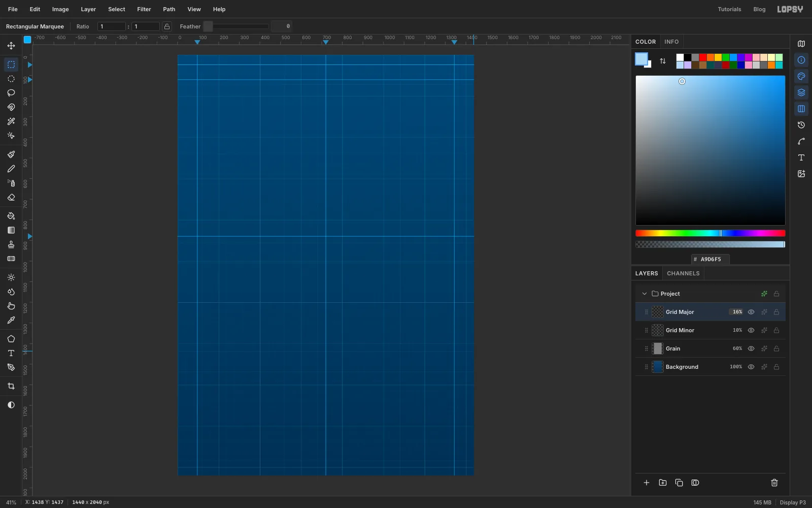Toggle the ratio lock in options bar
The image size is (812, 508).
[x=167, y=26]
